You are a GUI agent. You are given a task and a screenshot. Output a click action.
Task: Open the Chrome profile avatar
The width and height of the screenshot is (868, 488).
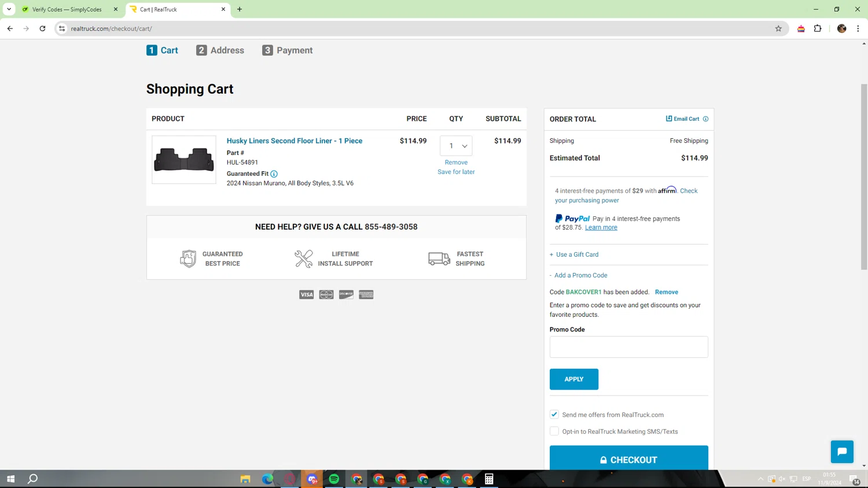pyautogui.click(x=842, y=28)
